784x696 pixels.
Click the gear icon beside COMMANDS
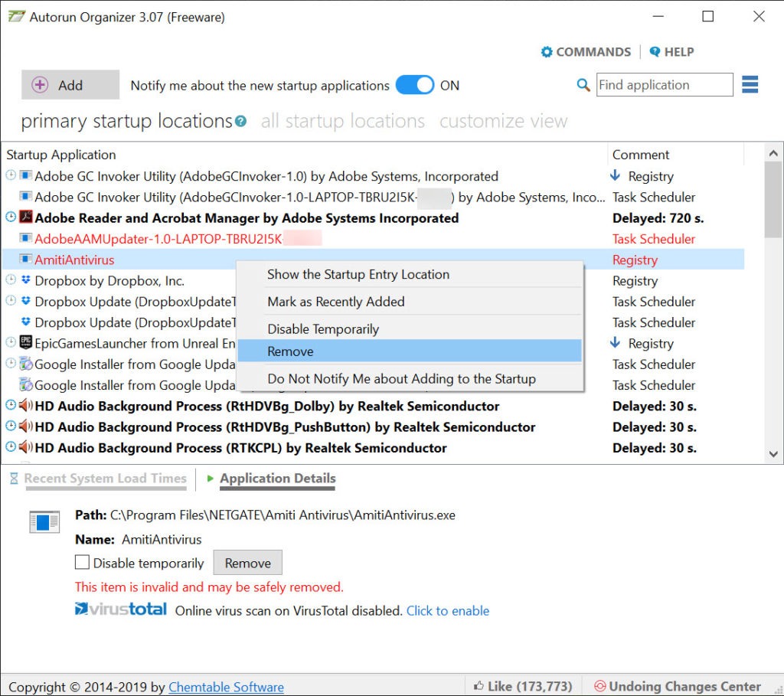(547, 52)
